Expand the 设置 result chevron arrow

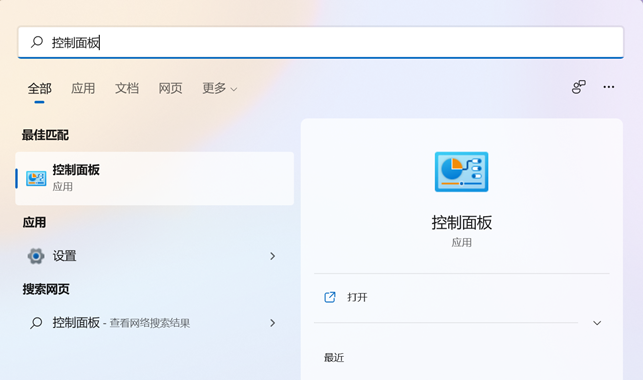273,256
